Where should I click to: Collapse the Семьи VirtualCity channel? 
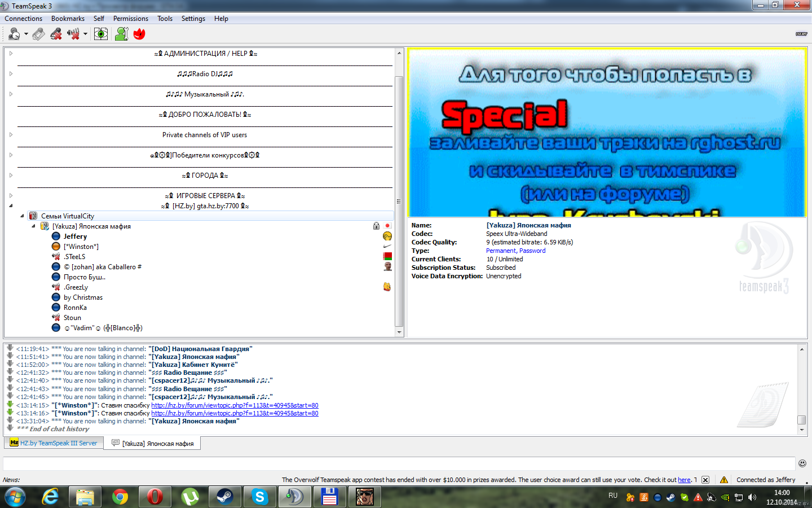[x=22, y=216]
